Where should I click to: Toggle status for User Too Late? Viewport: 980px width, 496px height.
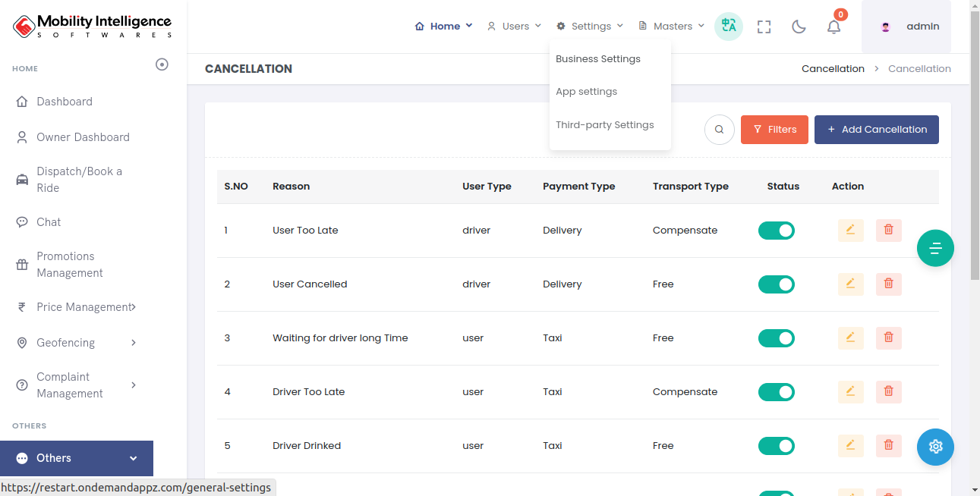click(776, 231)
